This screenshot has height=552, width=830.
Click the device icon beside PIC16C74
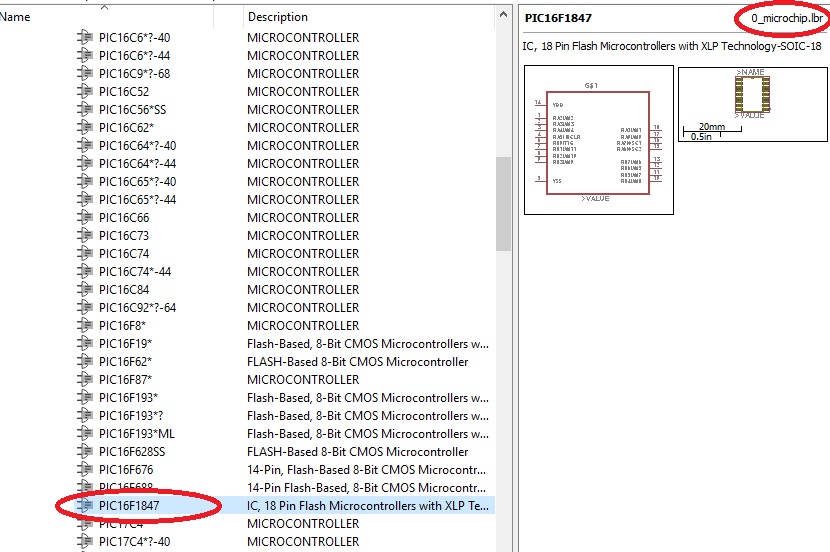click(85, 254)
